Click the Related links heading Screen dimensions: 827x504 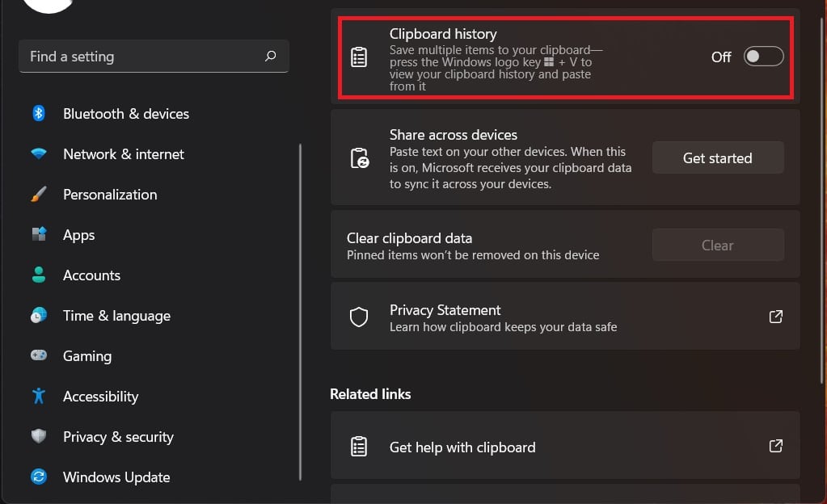tap(370, 394)
